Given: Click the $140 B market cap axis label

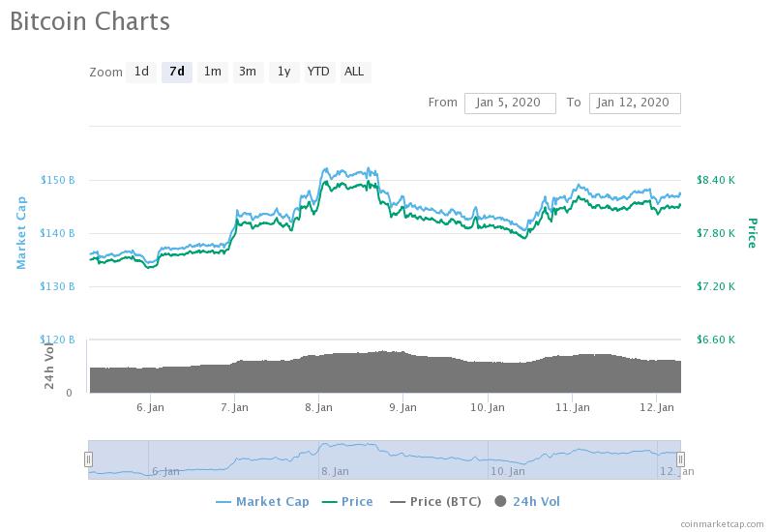Looking at the screenshot, I should click(x=57, y=233).
